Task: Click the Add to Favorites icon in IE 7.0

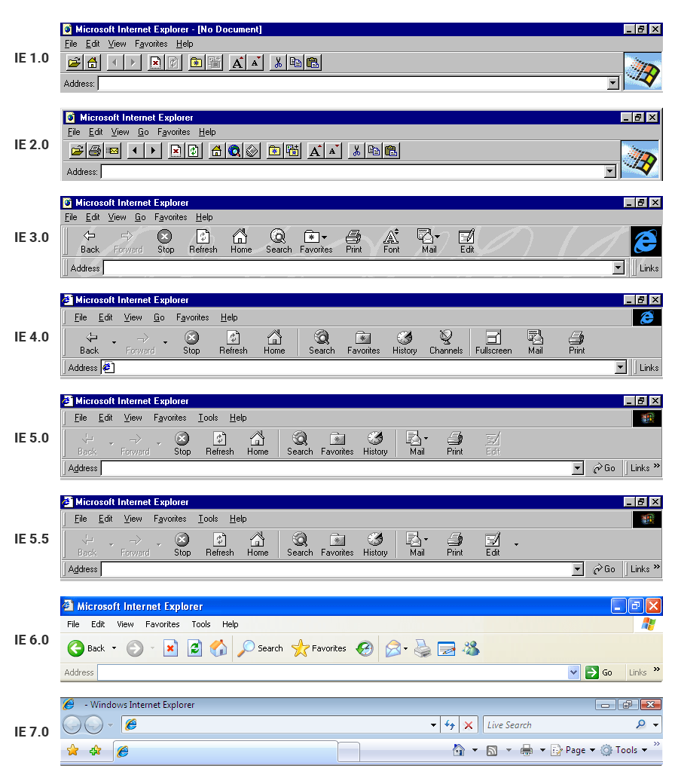Action: coord(95,750)
